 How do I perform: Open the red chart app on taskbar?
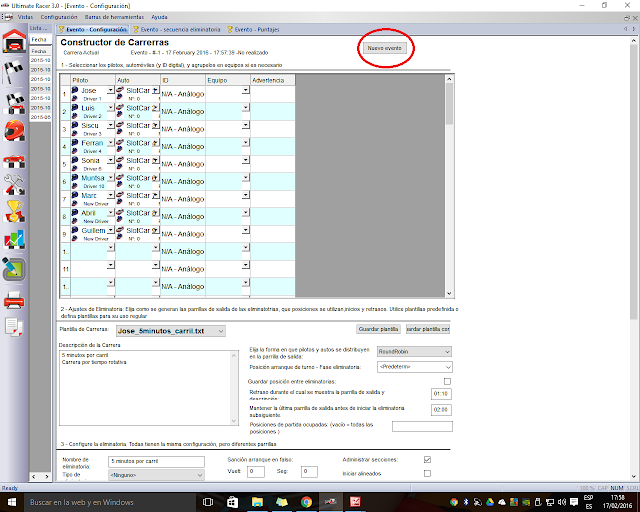point(355,502)
